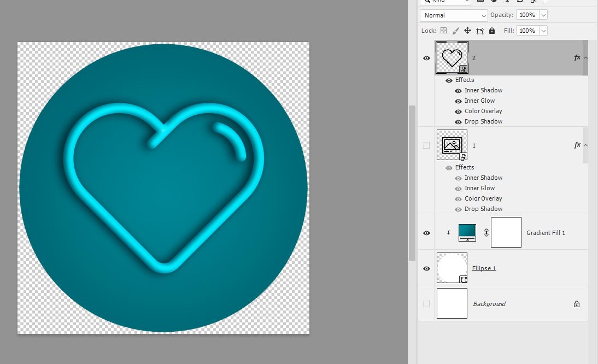Click the lock image pixels brush icon
The height and width of the screenshot is (364, 598).
pos(455,31)
